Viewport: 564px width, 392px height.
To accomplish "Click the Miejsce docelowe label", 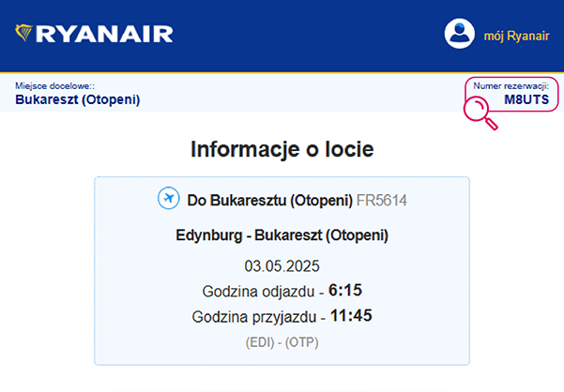I will [x=54, y=86].
